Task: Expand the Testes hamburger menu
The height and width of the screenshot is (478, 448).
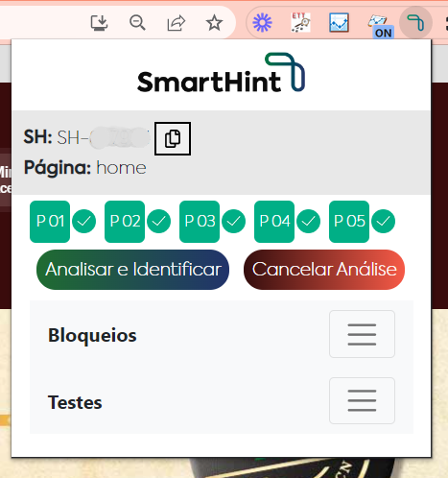Action: (362, 400)
